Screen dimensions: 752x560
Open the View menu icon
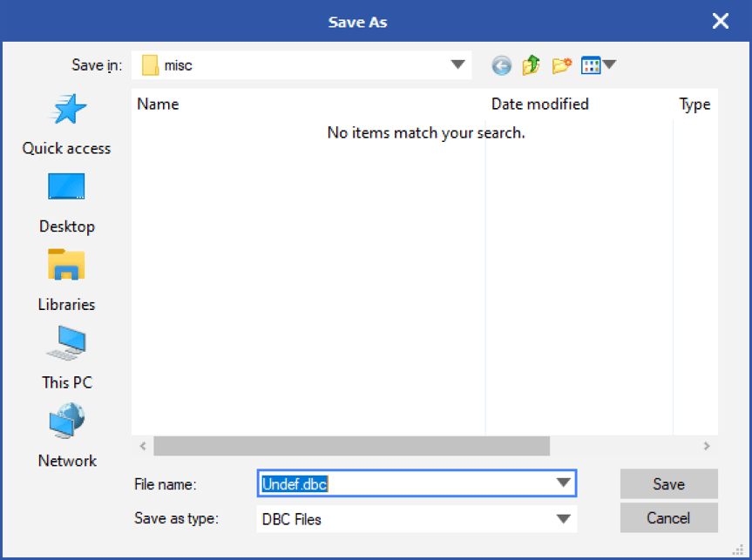pyautogui.click(x=598, y=65)
